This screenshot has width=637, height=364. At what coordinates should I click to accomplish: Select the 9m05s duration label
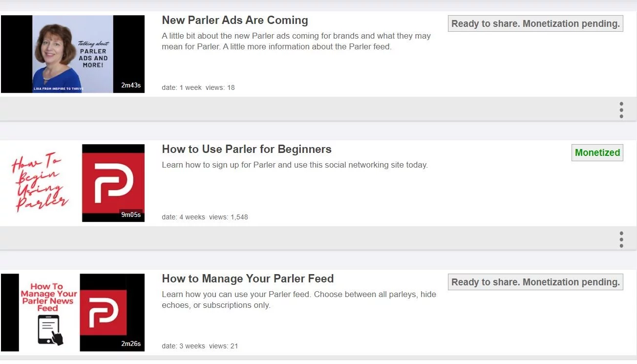pos(131,214)
